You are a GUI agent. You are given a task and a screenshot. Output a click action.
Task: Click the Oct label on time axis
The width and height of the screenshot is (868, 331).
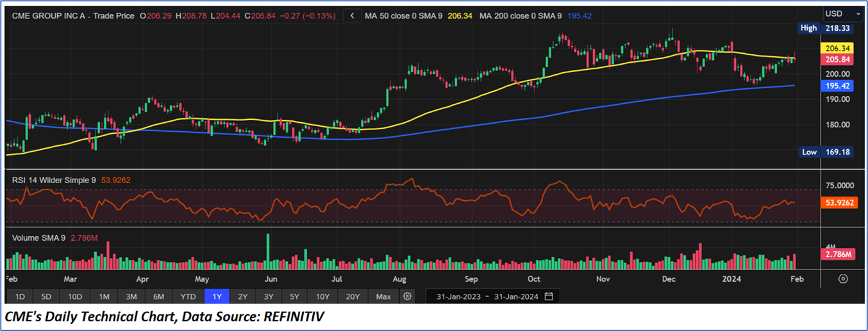click(x=533, y=279)
